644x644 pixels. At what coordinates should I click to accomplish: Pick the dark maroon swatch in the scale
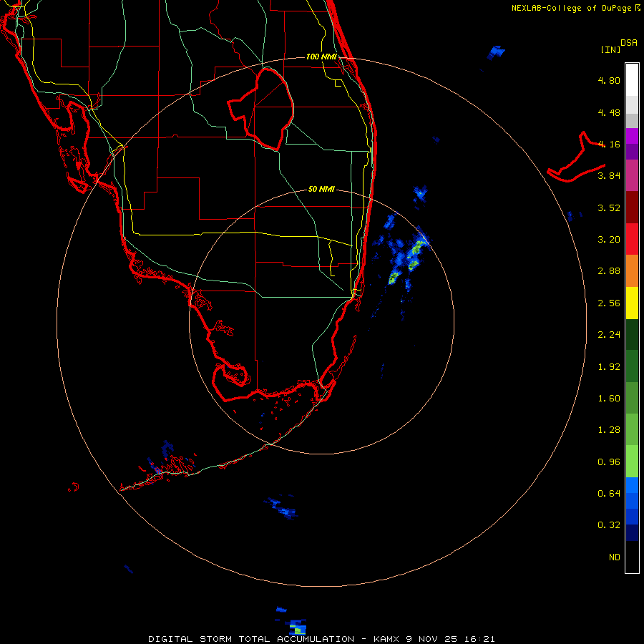[632, 208]
